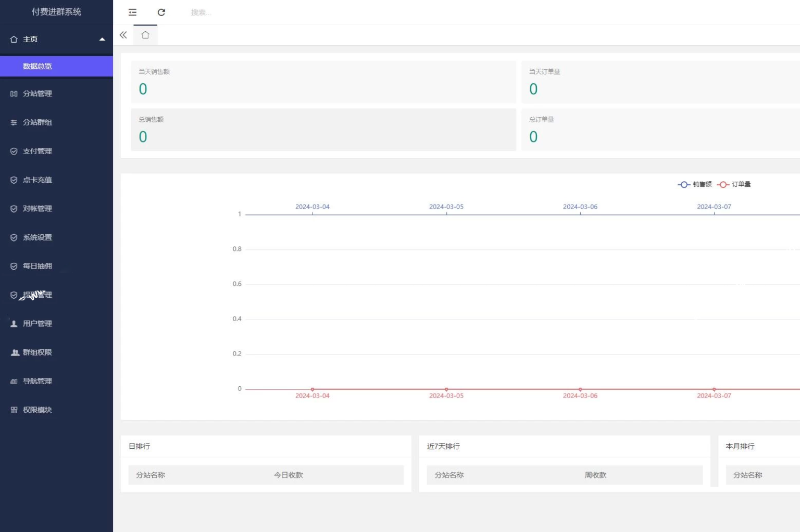Click the 日排行 panel header

click(x=266, y=446)
